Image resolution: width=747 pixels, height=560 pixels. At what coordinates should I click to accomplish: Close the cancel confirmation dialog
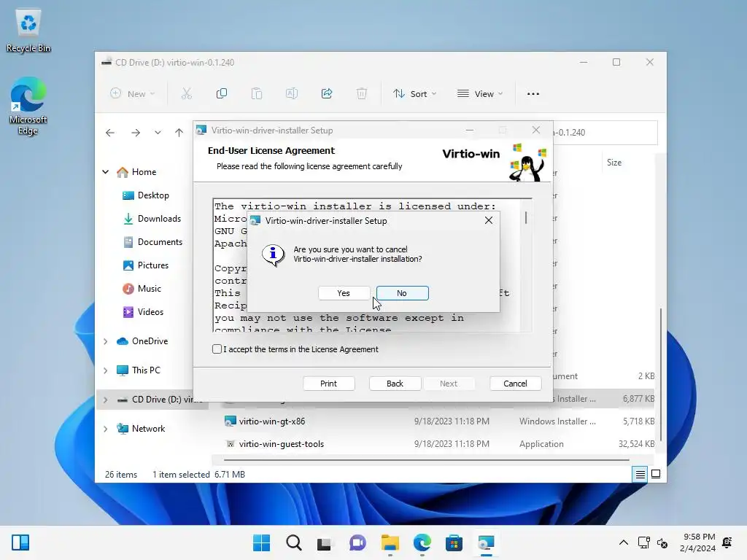pos(488,220)
